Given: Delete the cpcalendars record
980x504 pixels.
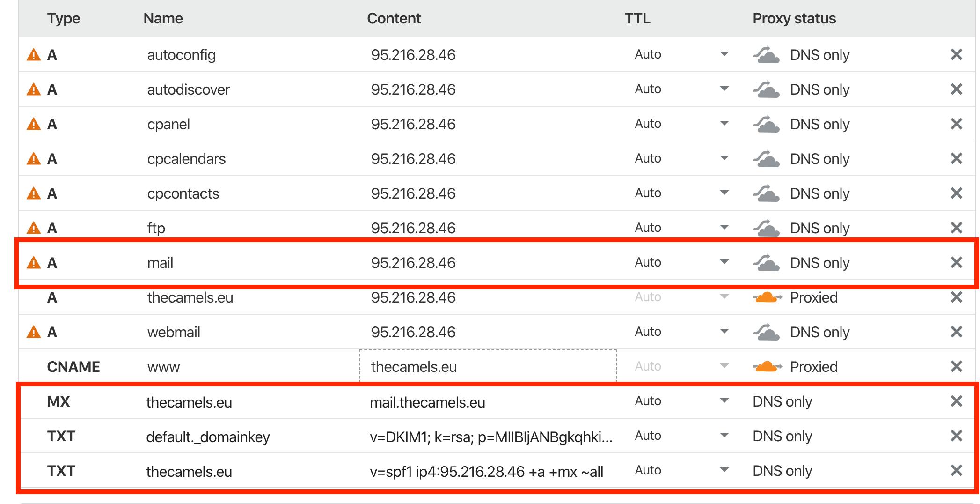Looking at the screenshot, I should click(x=957, y=159).
